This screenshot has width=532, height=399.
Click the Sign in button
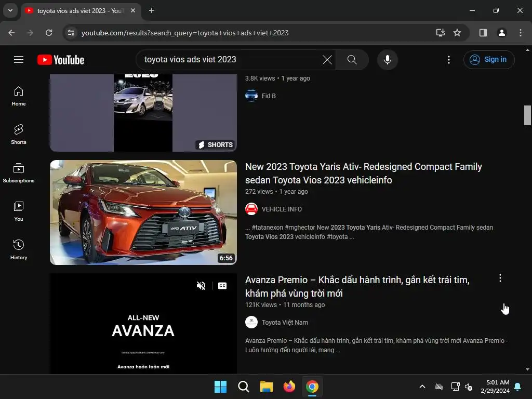click(489, 60)
